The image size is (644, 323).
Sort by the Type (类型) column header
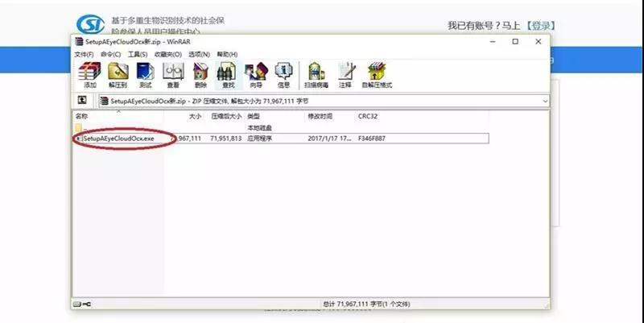tap(254, 116)
